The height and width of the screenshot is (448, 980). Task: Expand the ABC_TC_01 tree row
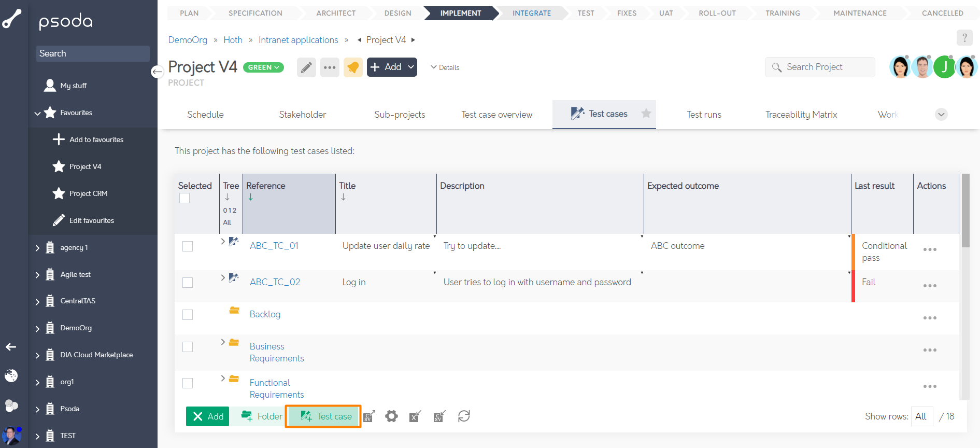coord(223,241)
